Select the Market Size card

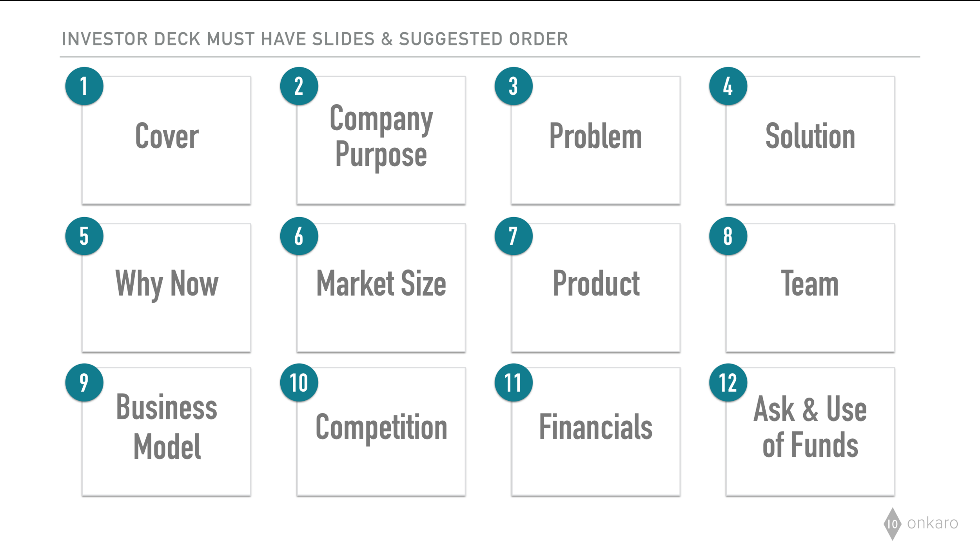click(381, 288)
